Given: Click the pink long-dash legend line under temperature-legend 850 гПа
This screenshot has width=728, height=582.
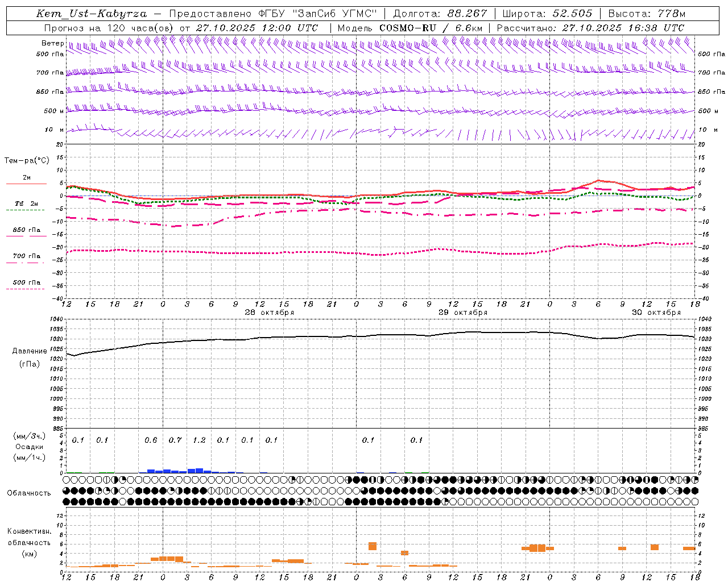Looking at the screenshot, I should (x=26, y=236).
